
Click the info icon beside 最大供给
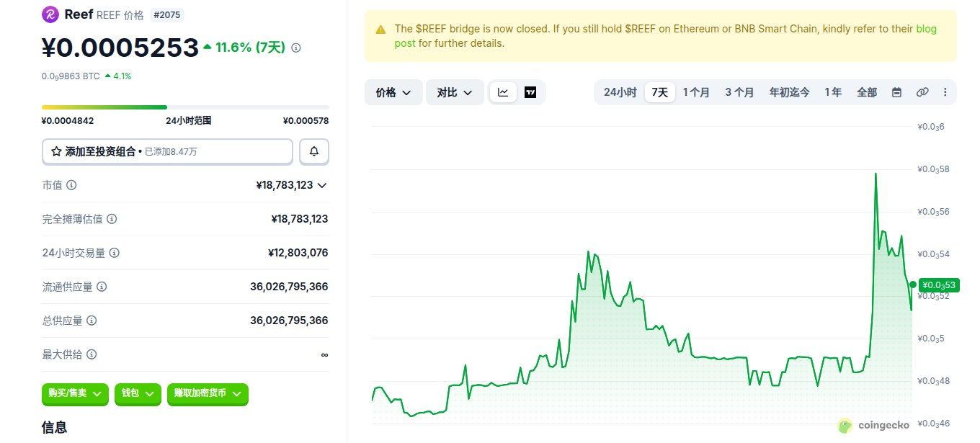tap(92, 354)
